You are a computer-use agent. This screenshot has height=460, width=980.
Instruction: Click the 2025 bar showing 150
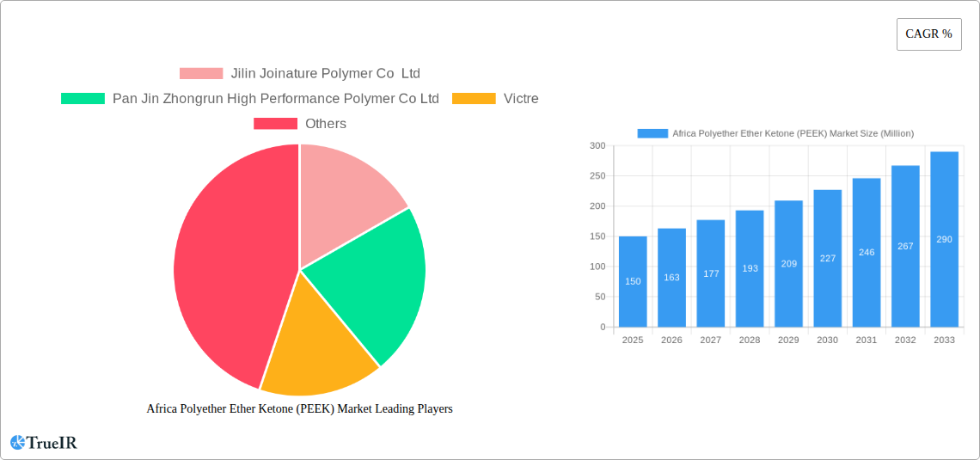click(x=633, y=281)
